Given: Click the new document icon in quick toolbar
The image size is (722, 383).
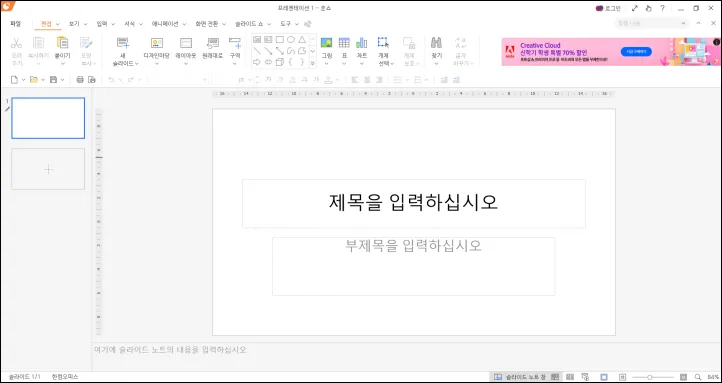Looking at the screenshot, I should click(x=14, y=80).
